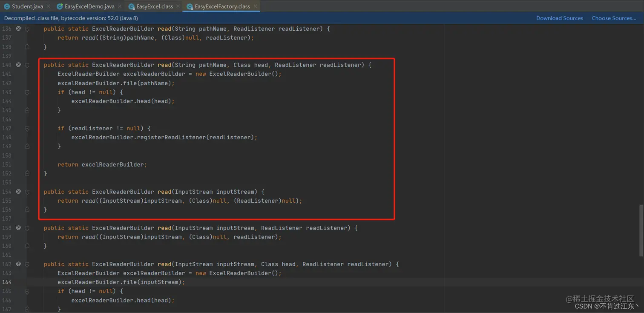
Task: Click 'String pathName' parameter on line 136
Action: coord(200,29)
